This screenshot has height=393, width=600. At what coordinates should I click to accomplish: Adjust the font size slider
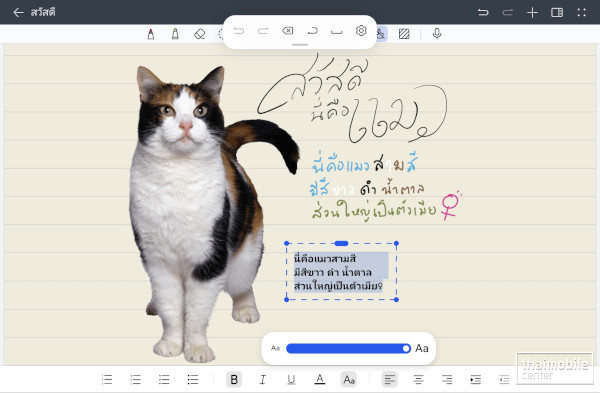[x=348, y=348]
